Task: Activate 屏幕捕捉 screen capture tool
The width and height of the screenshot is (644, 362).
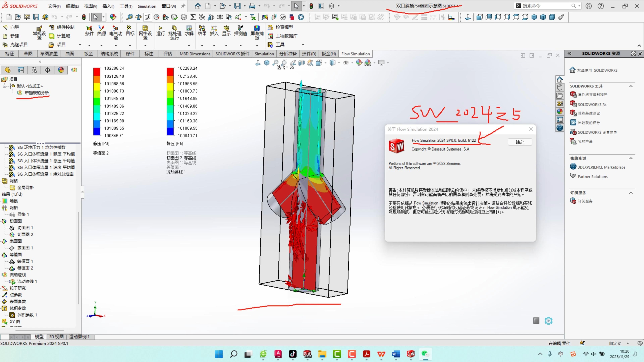Action: pyautogui.click(x=257, y=33)
